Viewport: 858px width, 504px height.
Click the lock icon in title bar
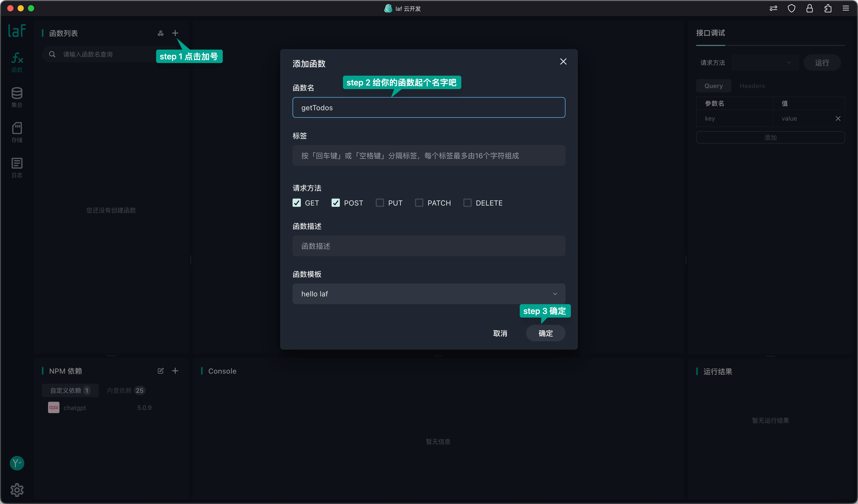coord(809,8)
